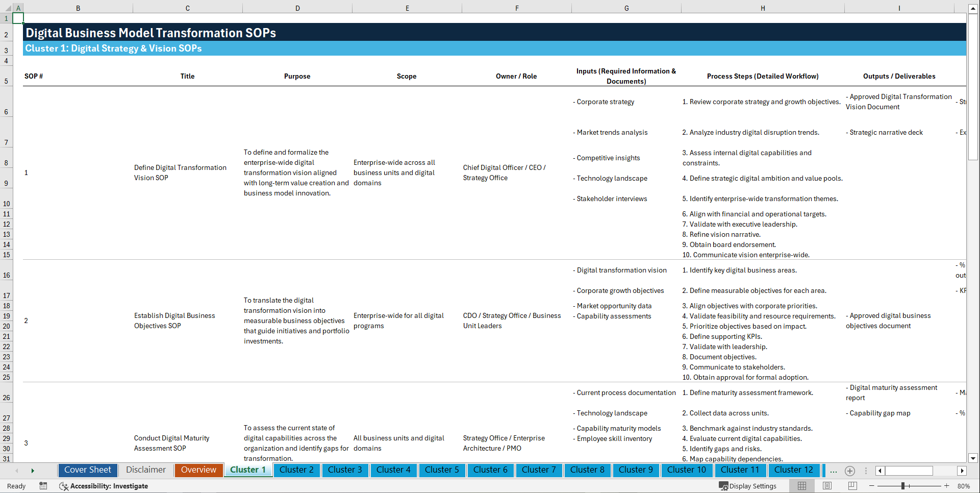Start recording a macro from the status bar
The width and height of the screenshot is (980, 493).
pyautogui.click(x=43, y=486)
